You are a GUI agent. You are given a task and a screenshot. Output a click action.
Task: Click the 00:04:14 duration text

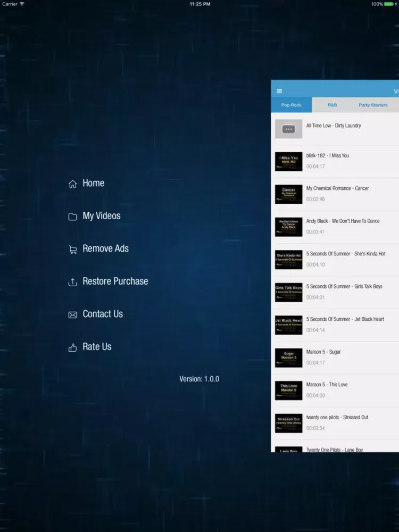315,330
